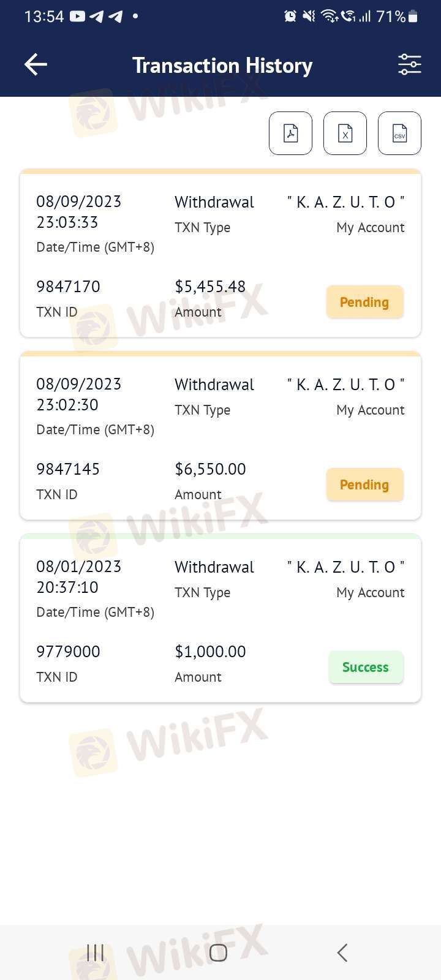Tap the YouTube notification status icon
Viewport: 441px width, 980px height.
77,17
